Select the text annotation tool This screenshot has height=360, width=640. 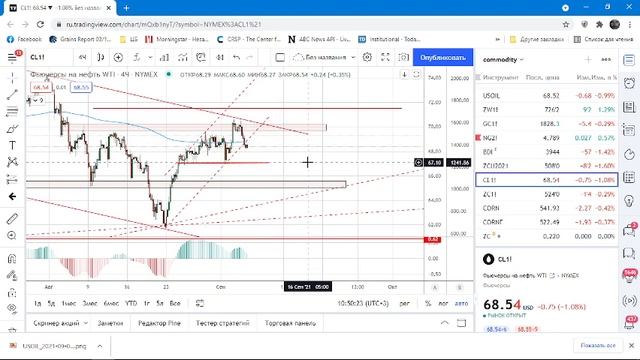(x=12, y=145)
